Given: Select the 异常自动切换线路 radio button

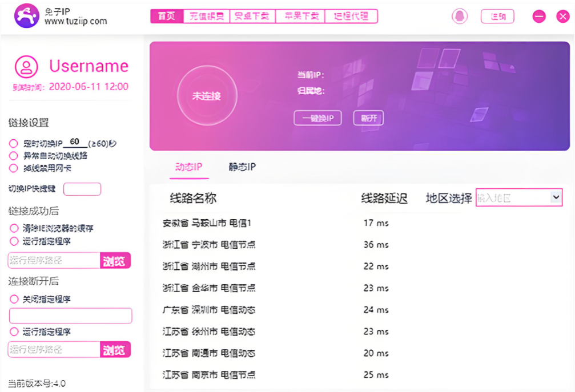Looking at the screenshot, I should [13, 156].
